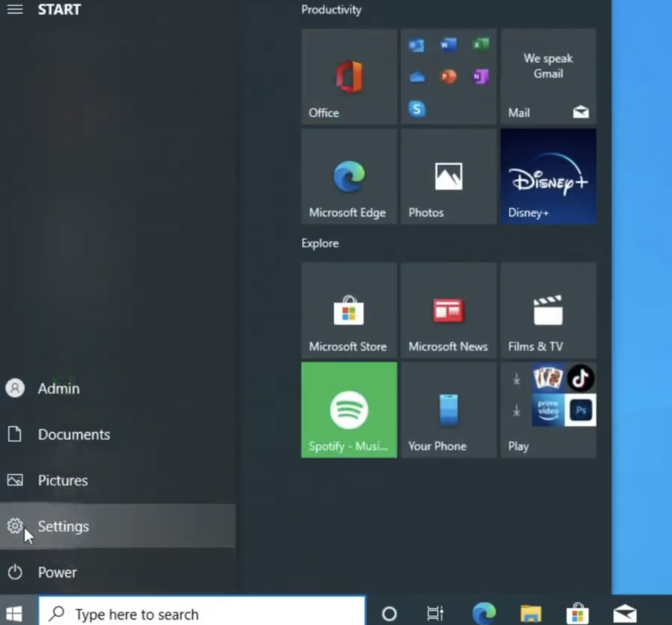Image resolution: width=672 pixels, height=625 pixels.
Task: Expand the Start hamburger menu
Action: tap(14, 10)
